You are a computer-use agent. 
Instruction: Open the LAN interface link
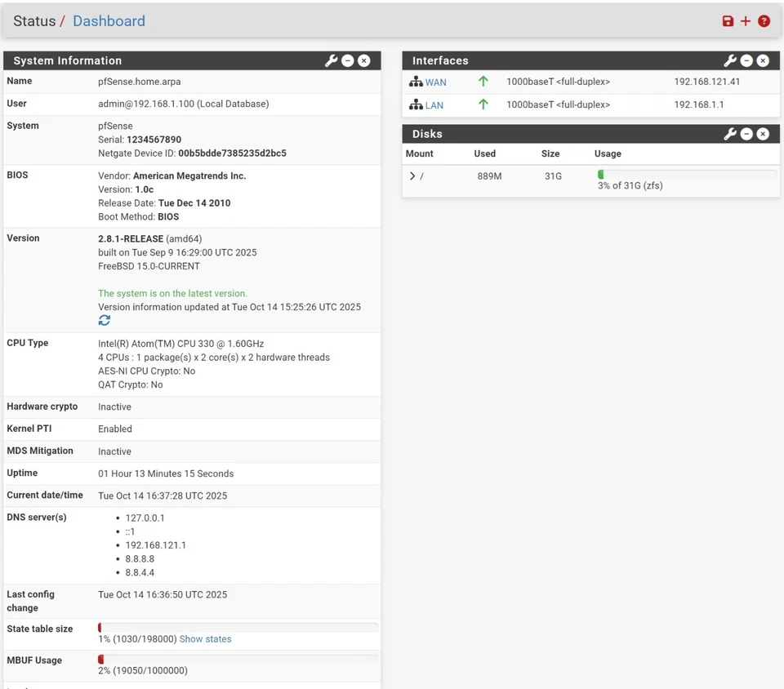[x=434, y=105]
